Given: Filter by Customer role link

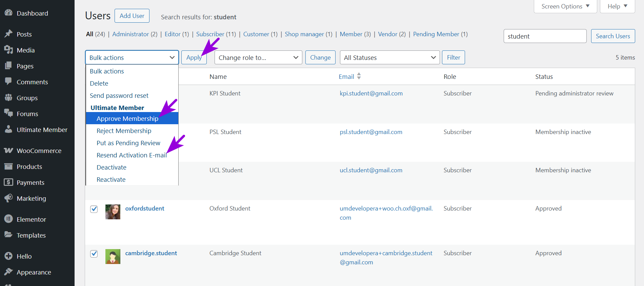Looking at the screenshot, I should (256, 34).
